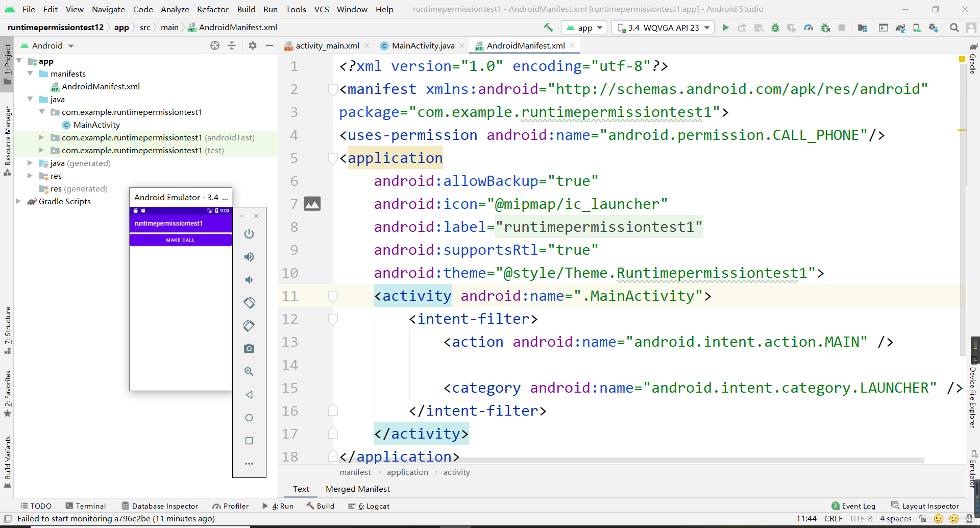Expand Gradle Scripts node
The height and width of the screenshot is (528, 980).
(19, 201)
